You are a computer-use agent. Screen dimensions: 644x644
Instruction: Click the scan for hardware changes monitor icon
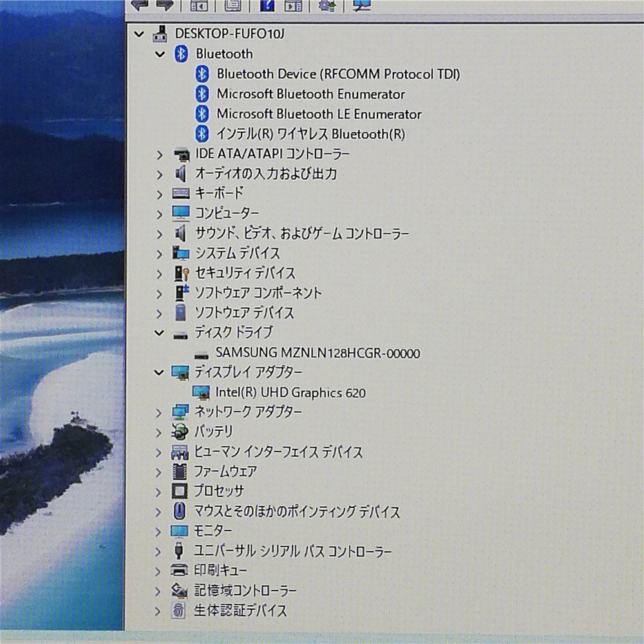362,5
